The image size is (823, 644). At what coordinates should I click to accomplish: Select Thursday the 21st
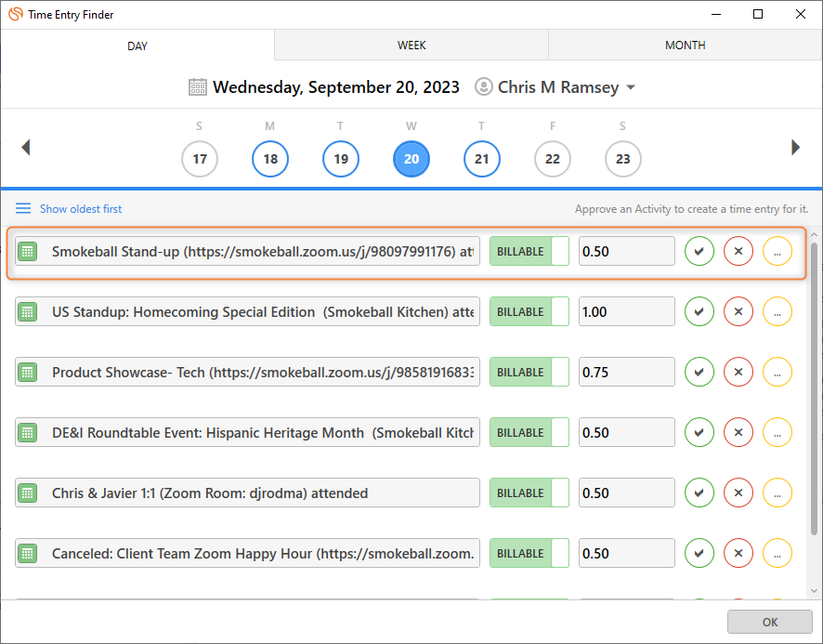pyautogui.click(x=481, y=159)
